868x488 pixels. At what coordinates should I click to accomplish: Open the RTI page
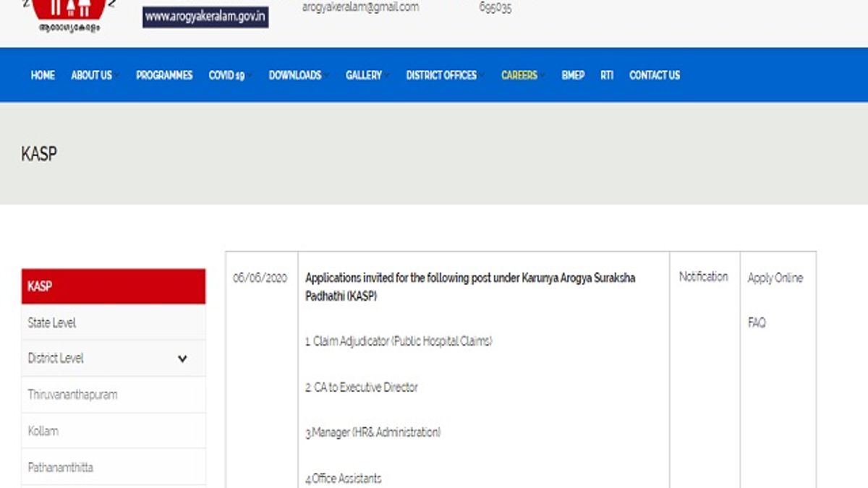click(x=606, y=74)
